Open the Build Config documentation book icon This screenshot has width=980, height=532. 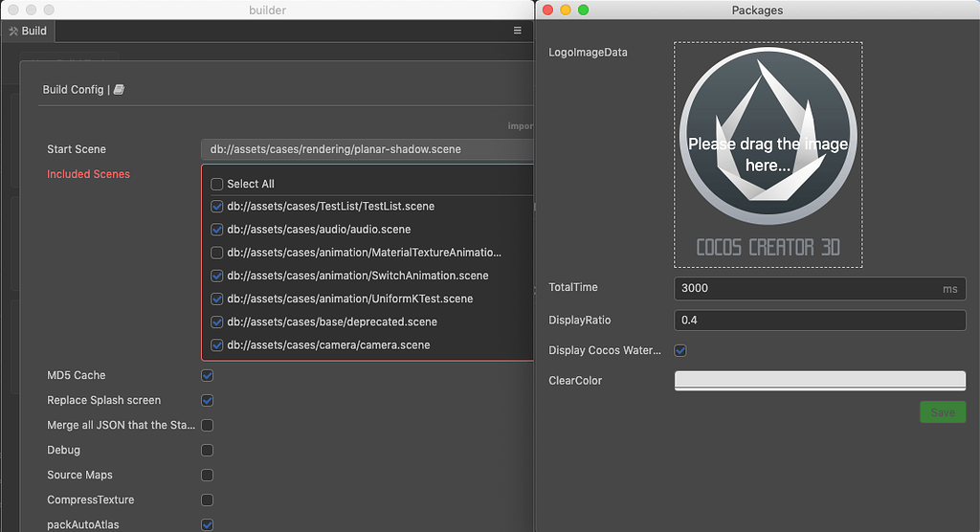(x=119, y=89)
